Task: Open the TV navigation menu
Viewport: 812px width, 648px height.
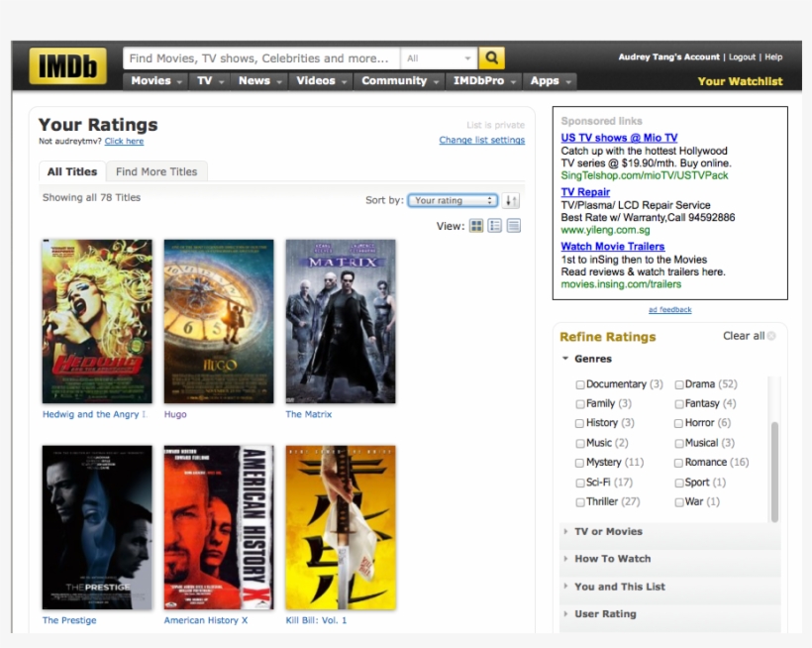Action: pyautogui.click(x=210, y=81)
